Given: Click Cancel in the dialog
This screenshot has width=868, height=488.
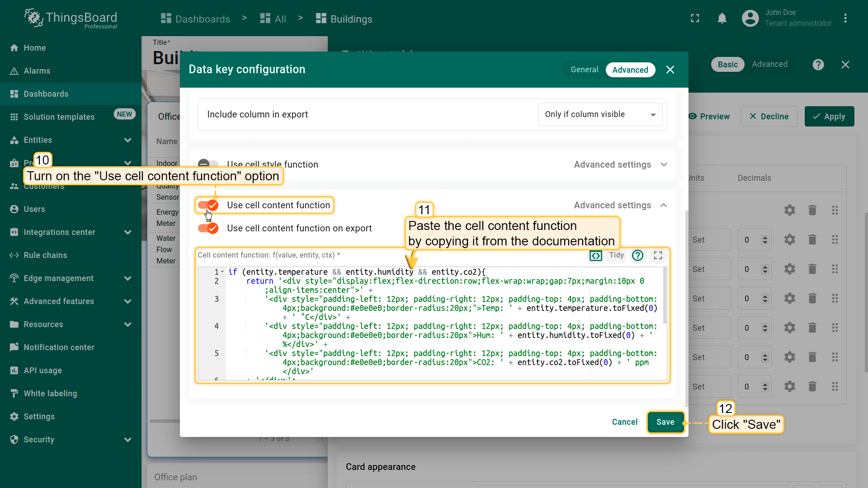Looking at the screenshot, I should coord(624,422).
